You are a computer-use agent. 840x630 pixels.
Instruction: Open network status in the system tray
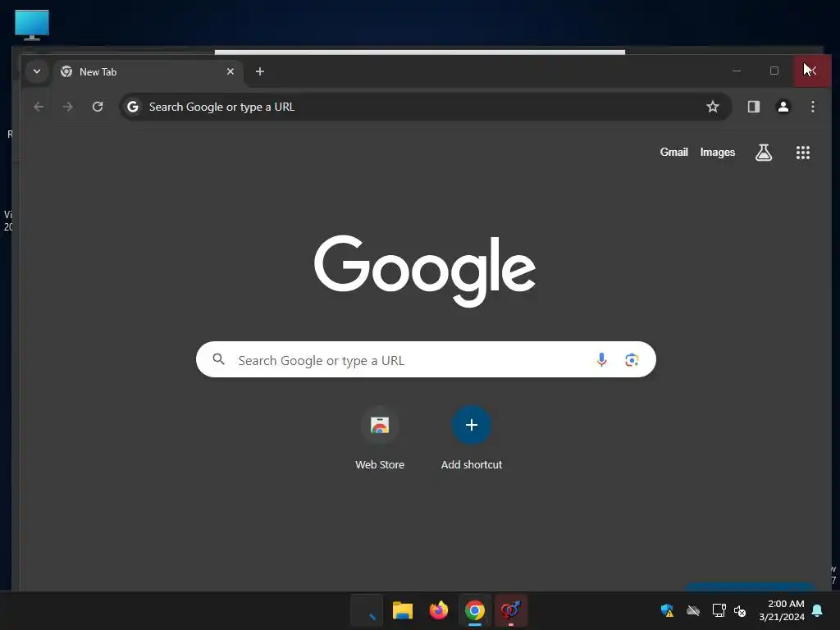pos(719,610)
